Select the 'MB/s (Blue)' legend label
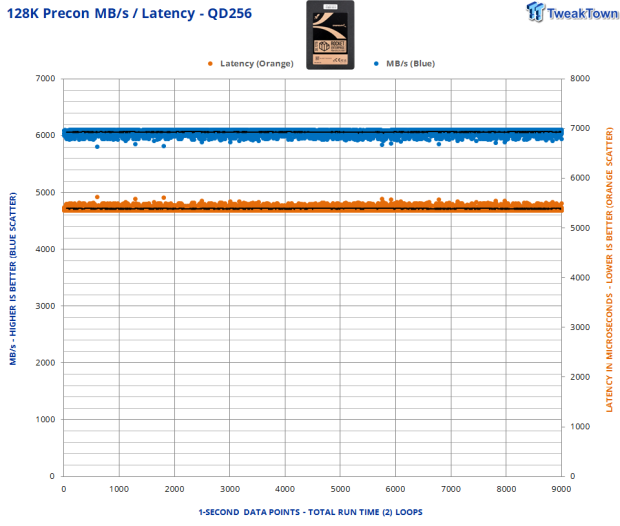This screenshot has height=526, width=620. pos(410,64)
